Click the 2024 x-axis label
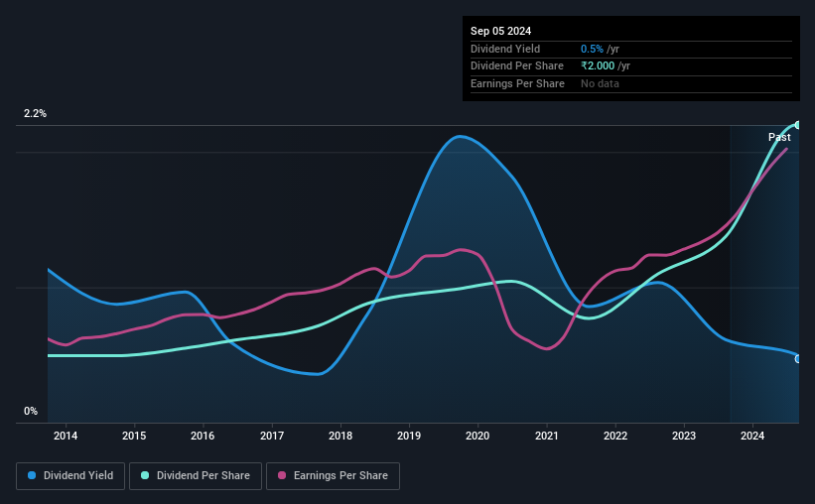Screen dimensions: 815x504 752,436
